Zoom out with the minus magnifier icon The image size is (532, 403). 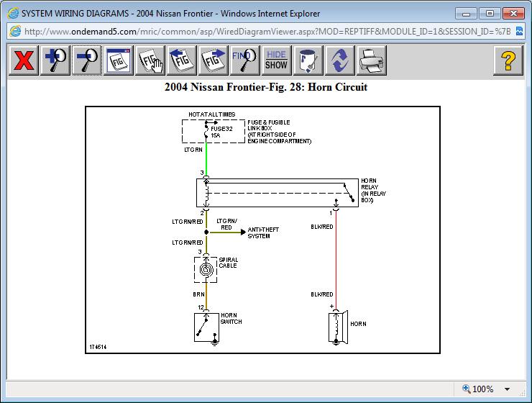tap(87, 60)
